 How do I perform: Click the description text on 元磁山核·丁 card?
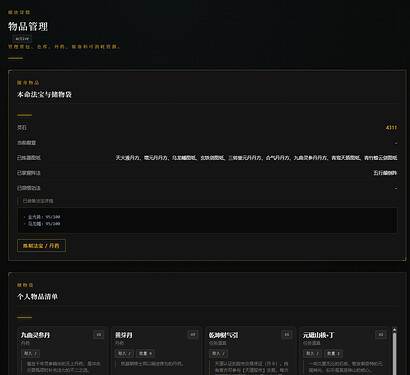click(x=345, y=367)
